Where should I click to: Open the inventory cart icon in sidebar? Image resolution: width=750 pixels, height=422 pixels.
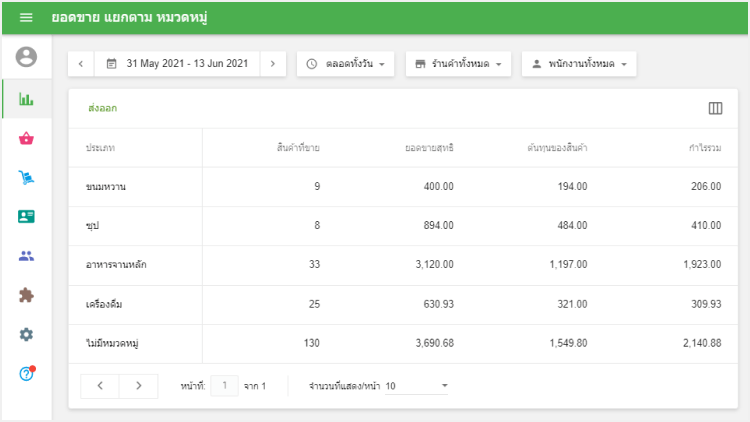(x=26, y=177)
